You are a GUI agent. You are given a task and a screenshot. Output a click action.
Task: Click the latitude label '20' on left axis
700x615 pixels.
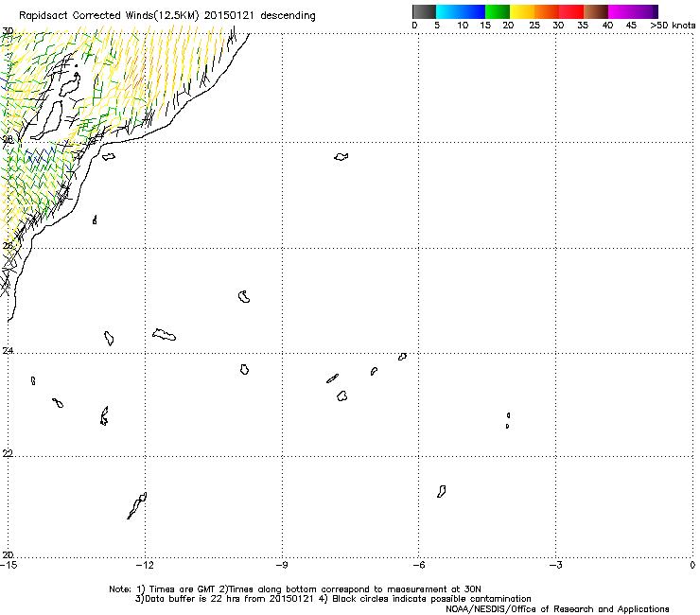(8, 554)
